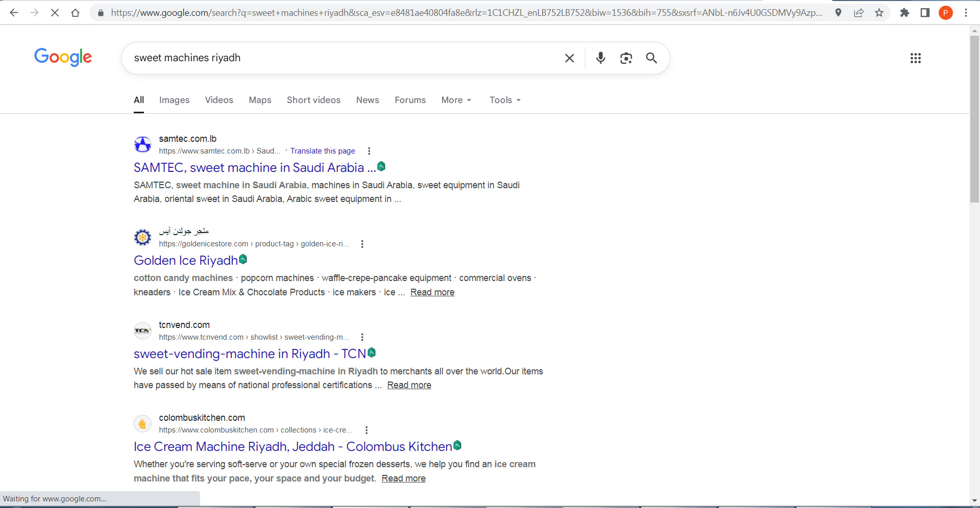Open options menu for goldenicestore result
This screenshot has width=980, height=508.
362,244
